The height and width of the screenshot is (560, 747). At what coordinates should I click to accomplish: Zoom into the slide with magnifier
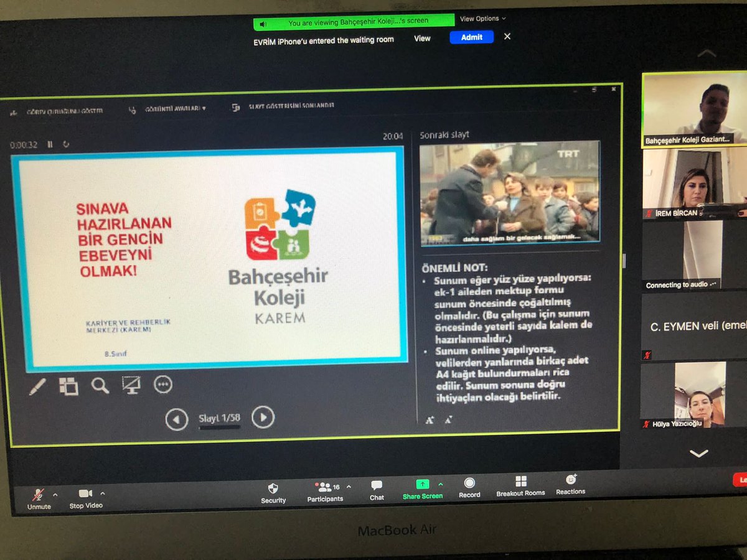point(100,386)
